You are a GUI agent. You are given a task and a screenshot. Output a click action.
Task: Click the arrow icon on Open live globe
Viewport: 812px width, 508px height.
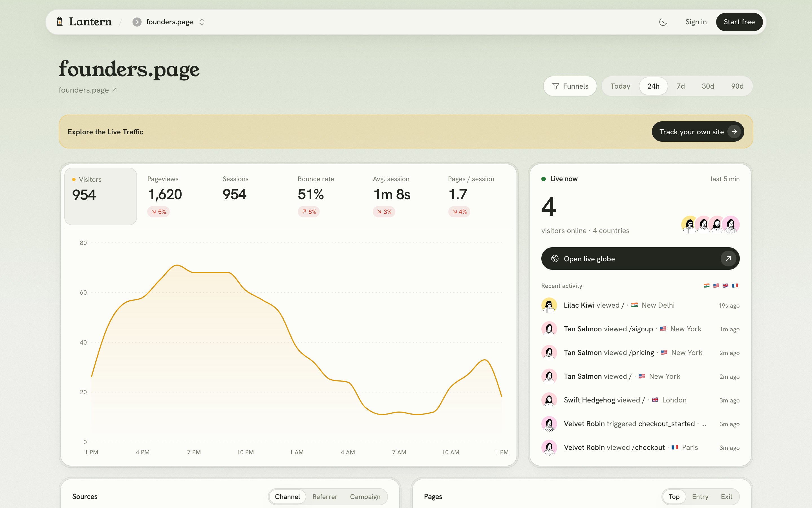tap(728, 258)
